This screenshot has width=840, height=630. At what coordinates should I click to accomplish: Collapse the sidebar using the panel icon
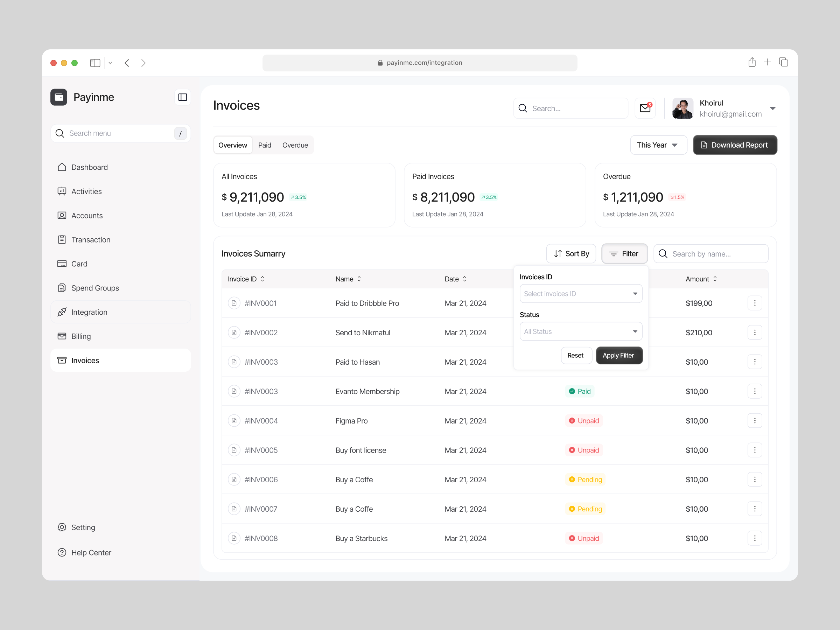(x=183, y=98)
